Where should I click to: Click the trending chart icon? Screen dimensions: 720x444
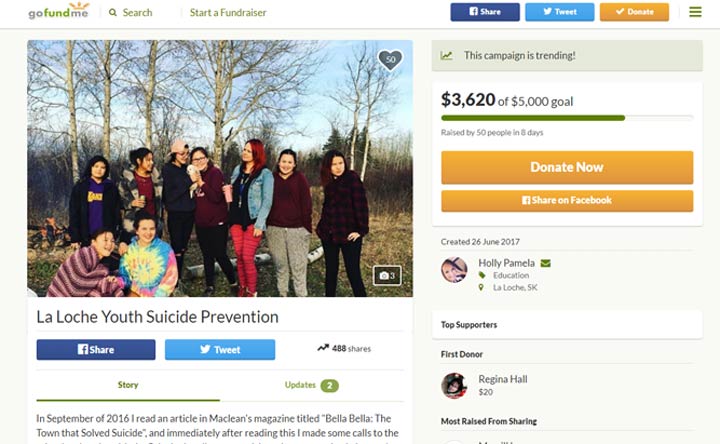point(446,56)
